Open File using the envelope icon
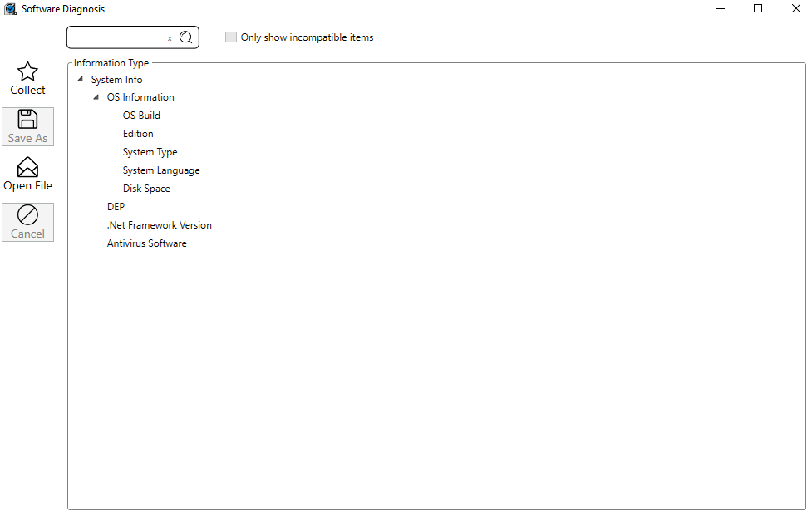The image size is (812, 526). click(x=27, y=167)
